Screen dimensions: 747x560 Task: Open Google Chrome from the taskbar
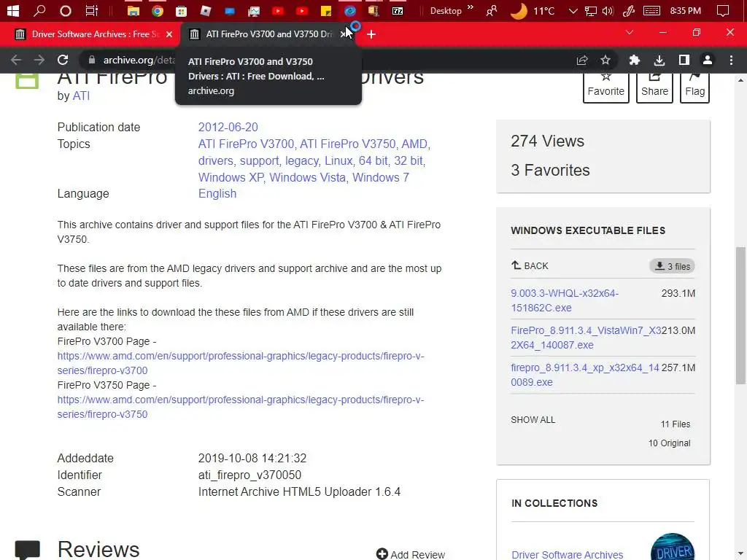(x=158, y=10)
